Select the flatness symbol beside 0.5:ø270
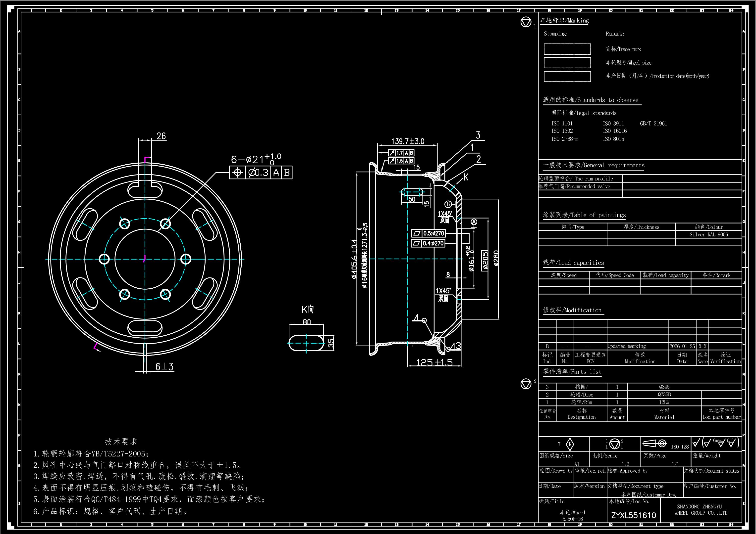 417,233
